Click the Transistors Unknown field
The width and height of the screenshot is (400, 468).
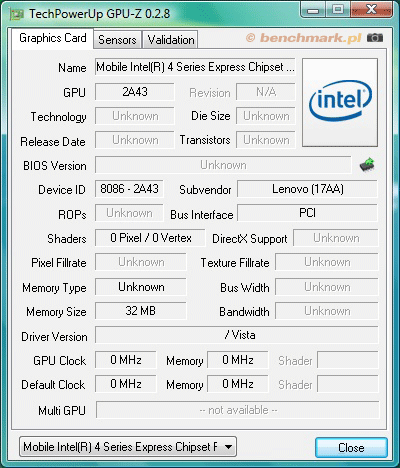tap(266, 140)
